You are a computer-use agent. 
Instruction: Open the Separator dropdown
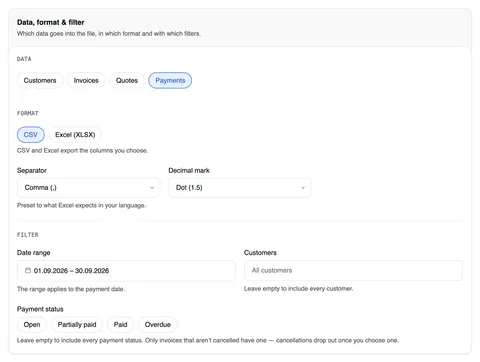tap(88, 188)
